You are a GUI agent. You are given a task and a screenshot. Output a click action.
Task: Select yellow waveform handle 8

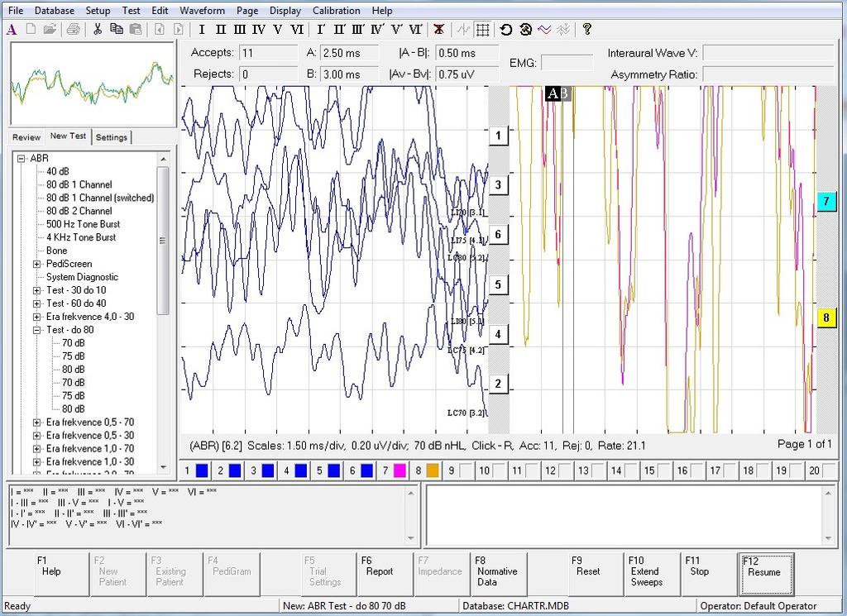pos(826,318)
